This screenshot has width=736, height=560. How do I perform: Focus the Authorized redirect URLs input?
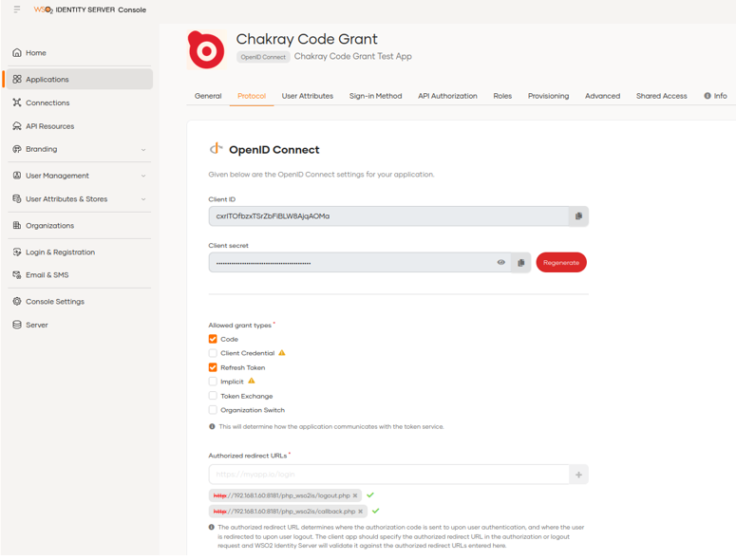pos(389,475)
